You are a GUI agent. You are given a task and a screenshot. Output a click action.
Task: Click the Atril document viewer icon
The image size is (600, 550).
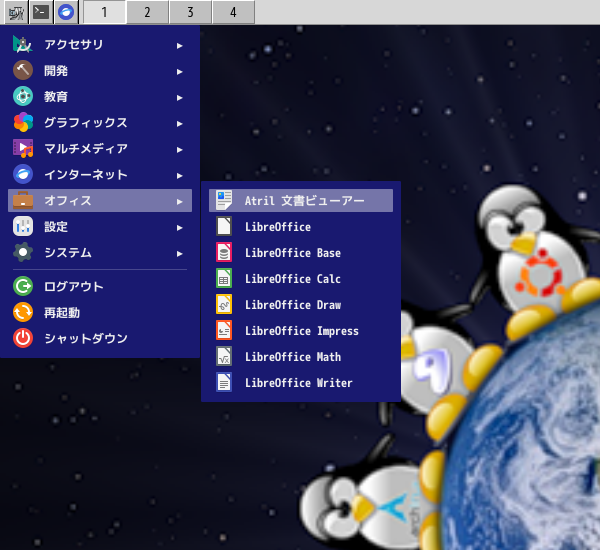(x=223, y=201)
